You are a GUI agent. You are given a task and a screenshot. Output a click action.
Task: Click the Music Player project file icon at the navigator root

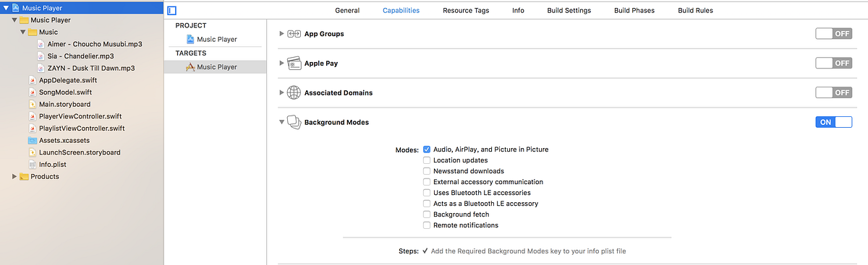pyautogui.click(x=16, y=8)
